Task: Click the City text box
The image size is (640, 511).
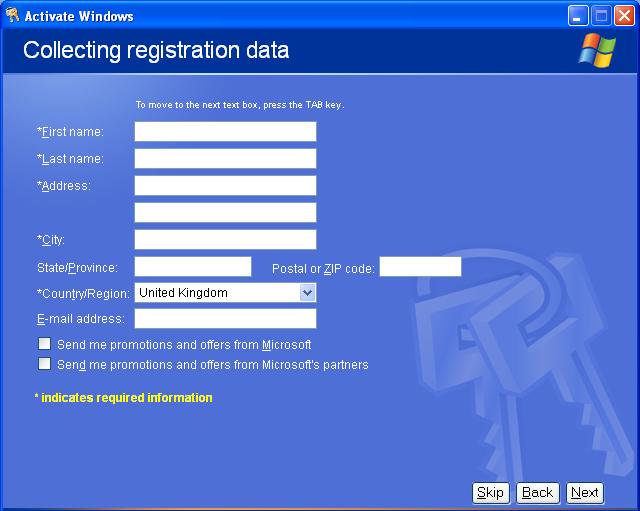Action: click(x=225, y=240)
